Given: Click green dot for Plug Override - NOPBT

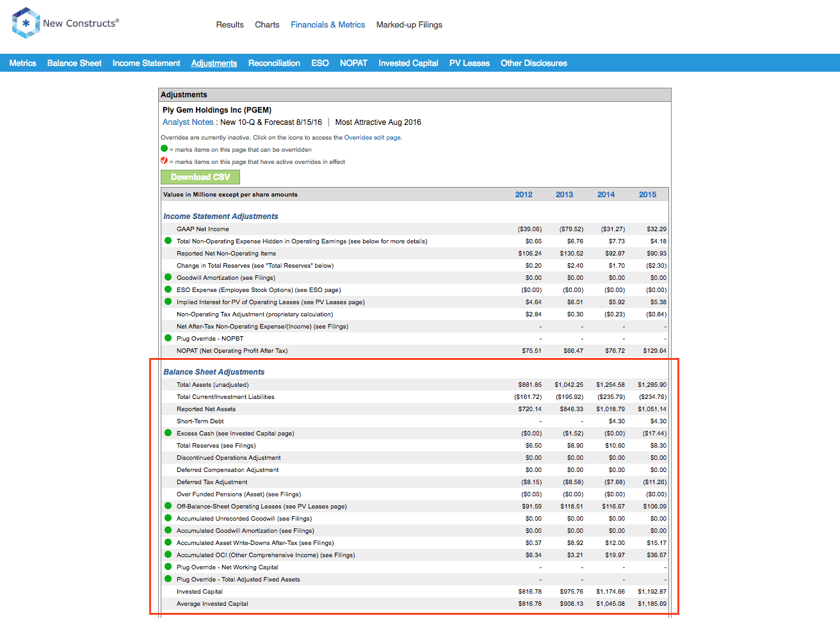Looking at the screenshot, I should pyautogui.click(x=168, y=338).
